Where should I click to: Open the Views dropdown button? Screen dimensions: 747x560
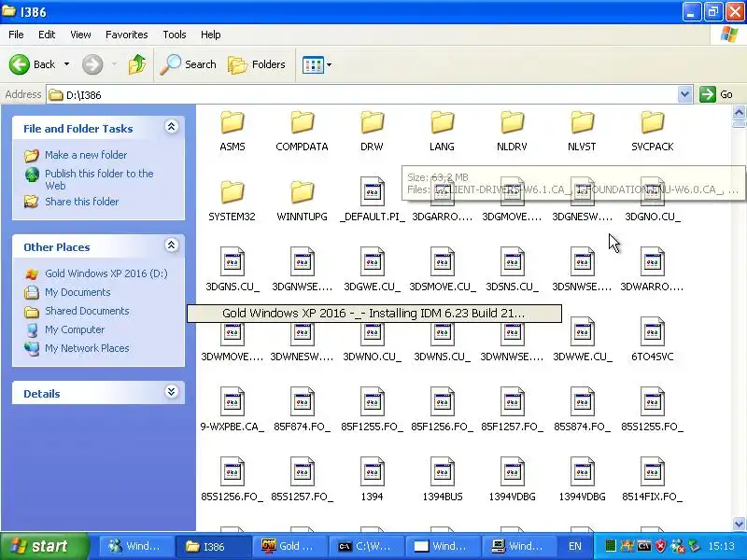pyautogui.click(x=317, y=64)
